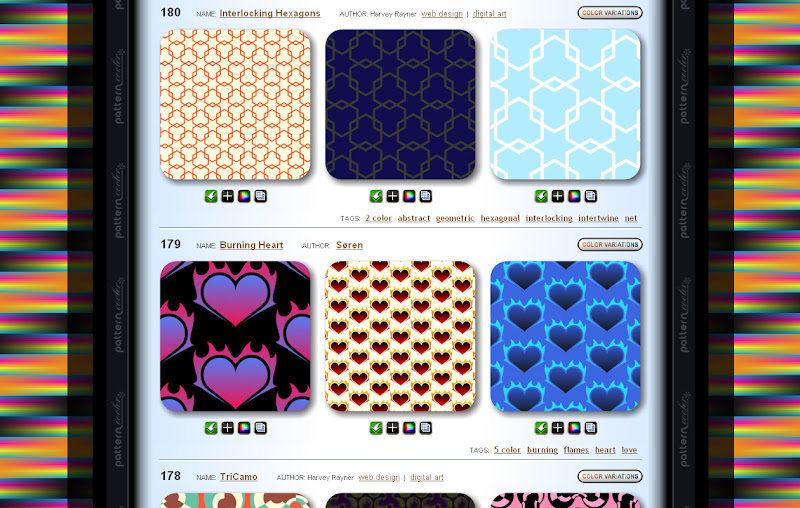The width and height of the screenshot is (800, 508).
Task: Open the color wheel icon under light-blue hexagon pattern
Action: pos(574,196)
